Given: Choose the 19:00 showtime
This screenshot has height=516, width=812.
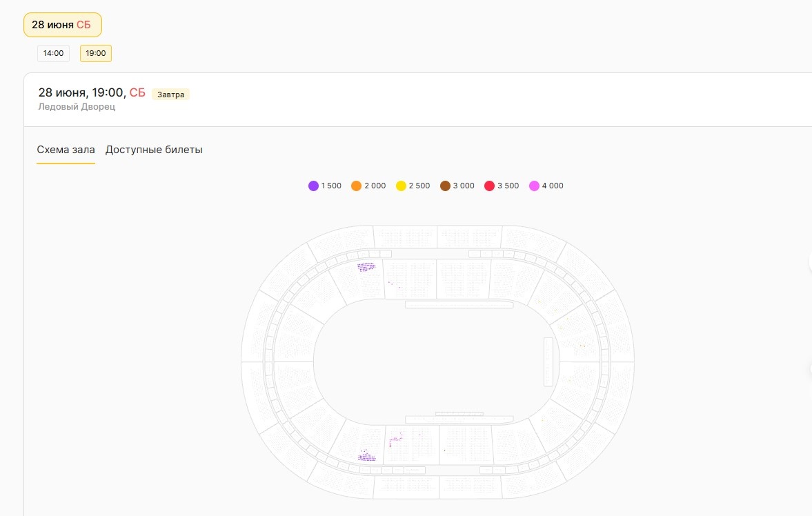Looking at the screenshot, I should pos(96,53).
